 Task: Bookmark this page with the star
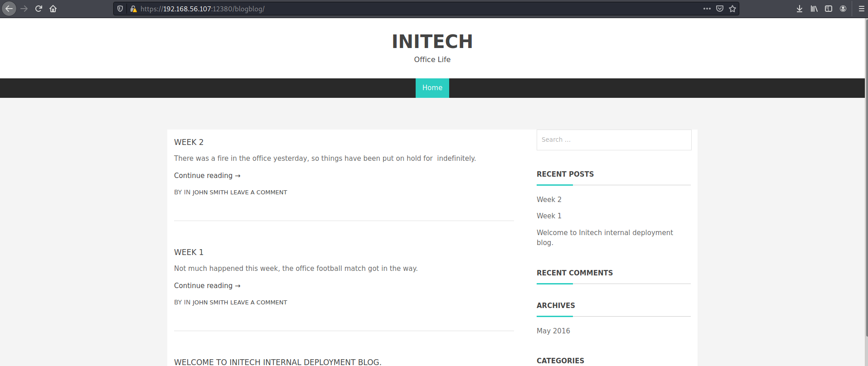point(732,9)
